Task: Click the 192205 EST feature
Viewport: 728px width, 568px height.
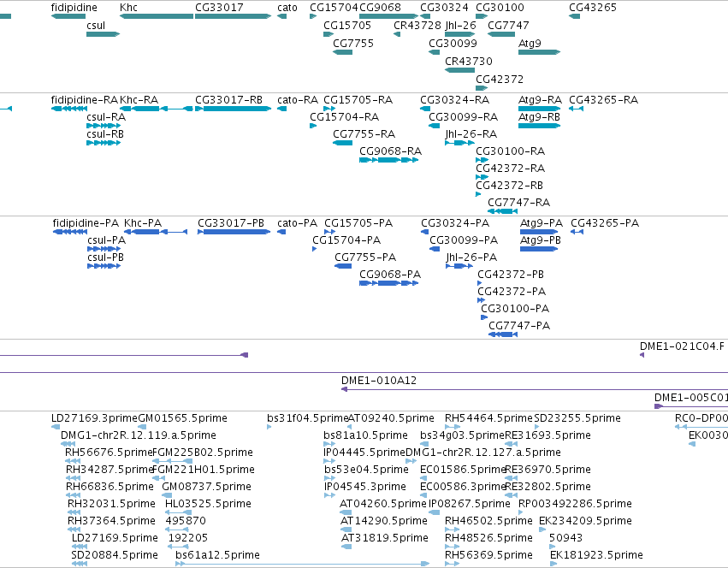Action: [178, 547]
